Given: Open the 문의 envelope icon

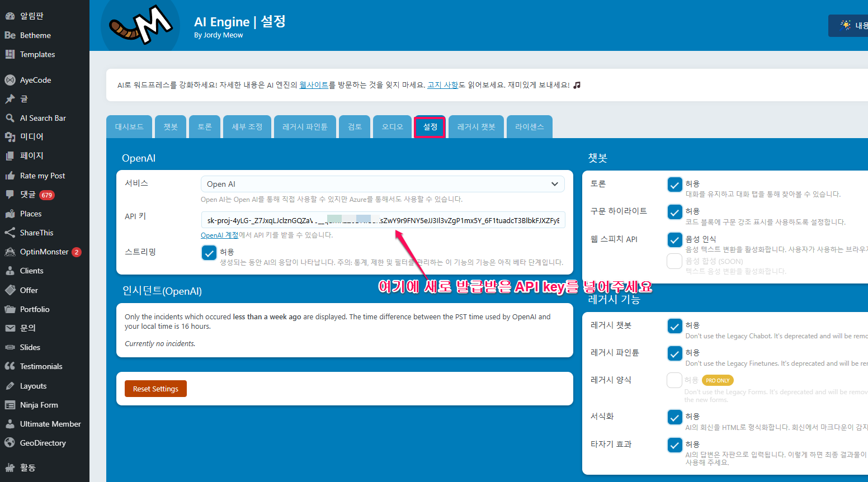Looking at the screenshot, I should [x=10, y=328].
